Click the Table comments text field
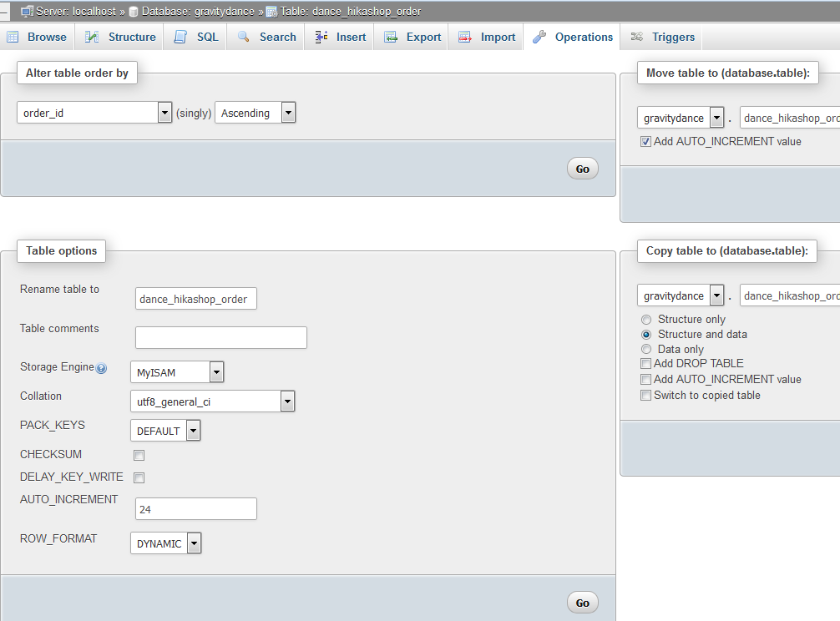840x621 pixels. click(221, 337)
